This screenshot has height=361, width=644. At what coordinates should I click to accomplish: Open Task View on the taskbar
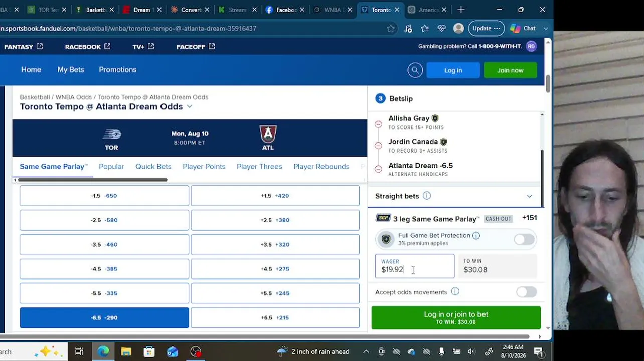click(x=79, y=351)
